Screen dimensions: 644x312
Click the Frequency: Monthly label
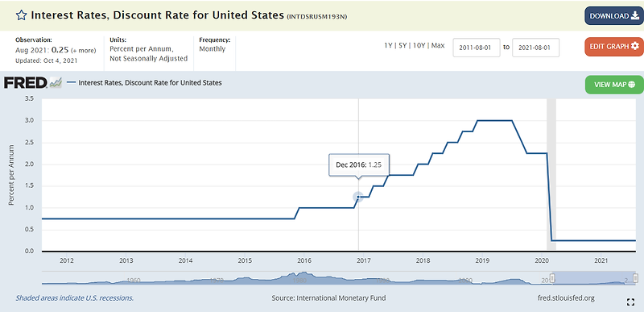tap(214, 44)
